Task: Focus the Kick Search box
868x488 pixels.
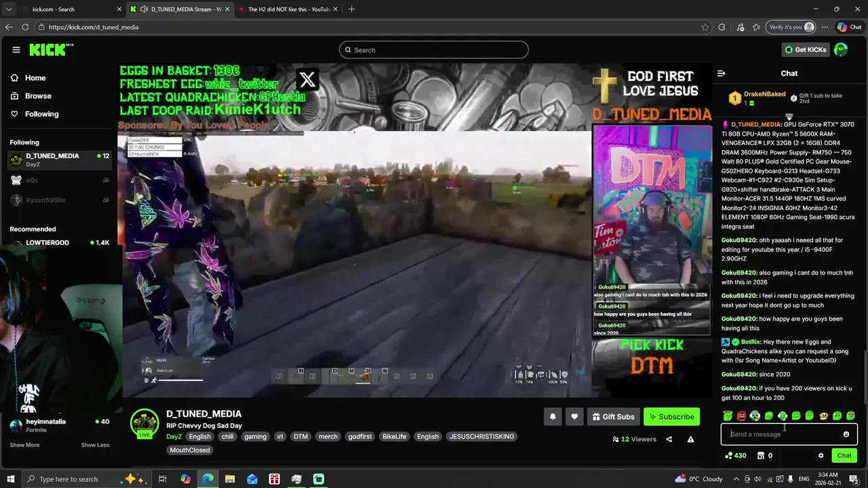Action: pos(434,49)
